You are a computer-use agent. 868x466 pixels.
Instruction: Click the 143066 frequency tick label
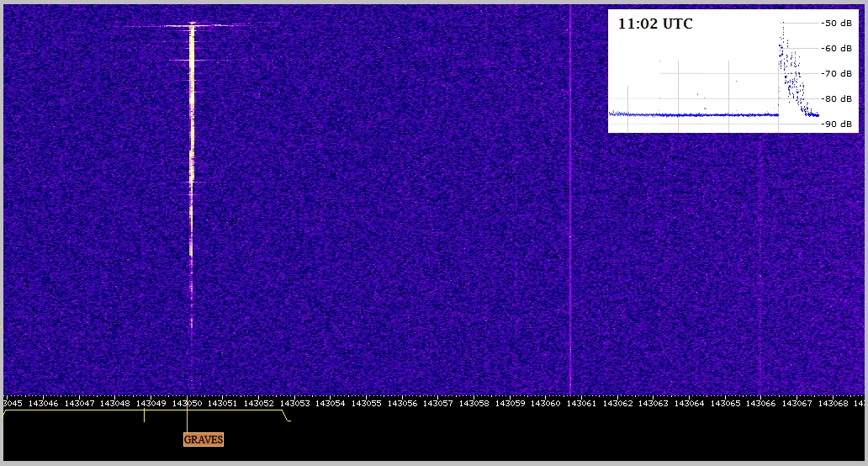[761, 404]
